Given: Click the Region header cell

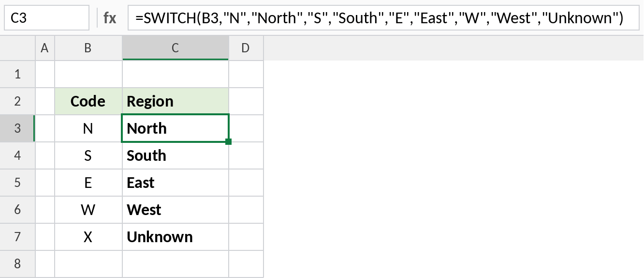Looking at the screenshot, I should tap(175, 101).
